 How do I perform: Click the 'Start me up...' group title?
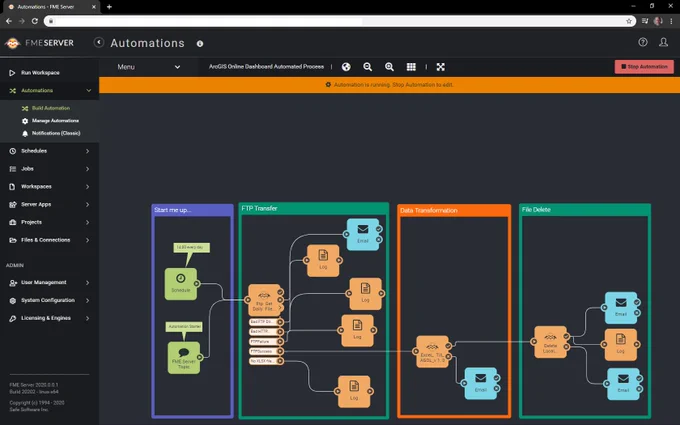point(173,210)
